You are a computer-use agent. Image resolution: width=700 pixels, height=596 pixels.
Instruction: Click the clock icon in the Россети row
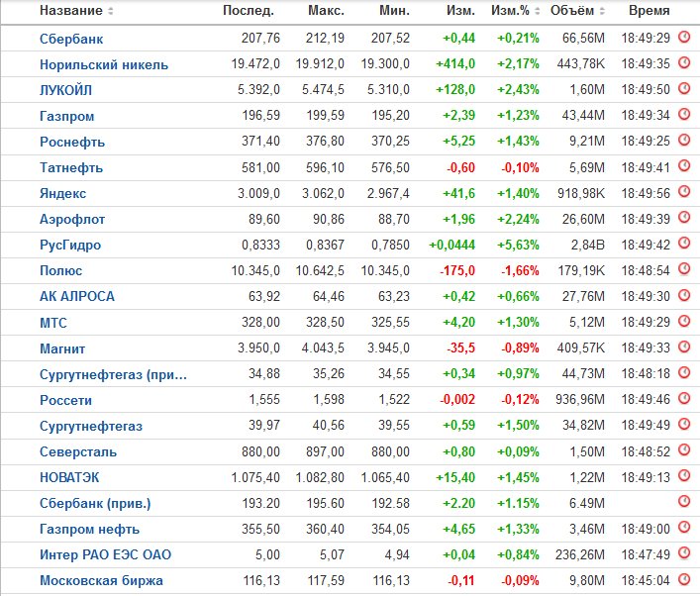click(684, 398)
